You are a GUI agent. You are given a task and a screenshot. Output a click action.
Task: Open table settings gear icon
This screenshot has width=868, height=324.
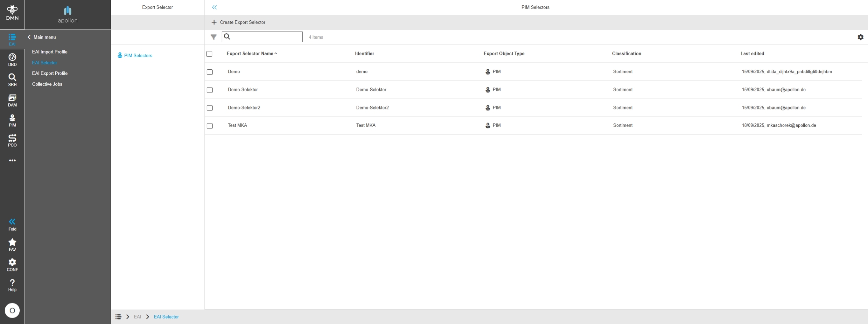pos(860,37)
